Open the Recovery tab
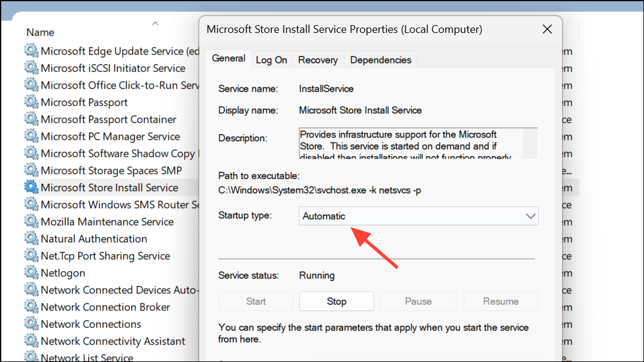This screenshot has height=362, width=644. tap(318, 60)
